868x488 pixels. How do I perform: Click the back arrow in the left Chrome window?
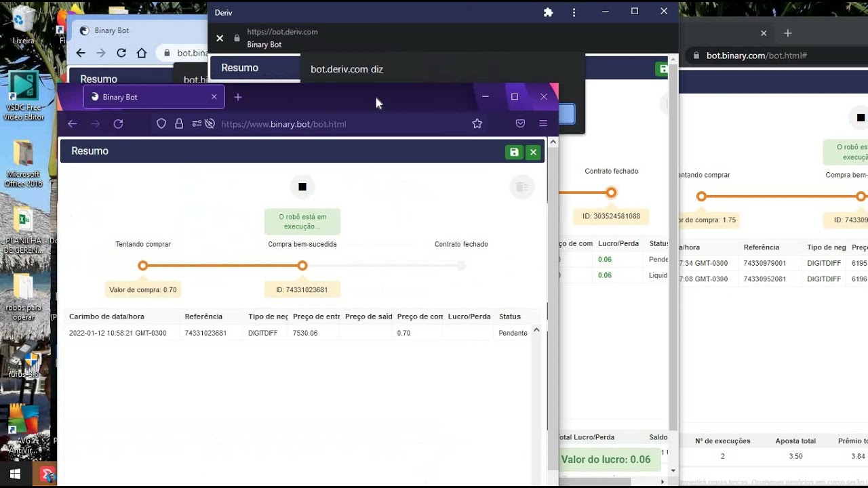(x=81, y=53)
